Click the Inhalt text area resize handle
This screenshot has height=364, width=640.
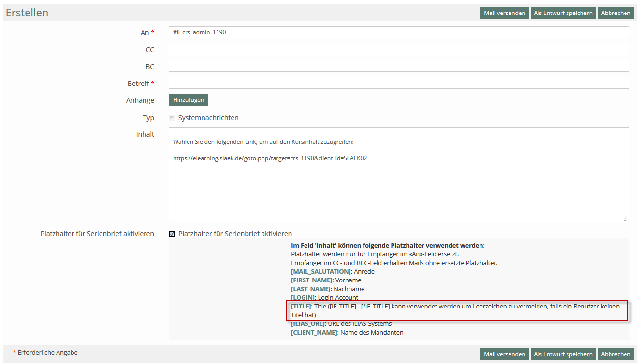626,219
